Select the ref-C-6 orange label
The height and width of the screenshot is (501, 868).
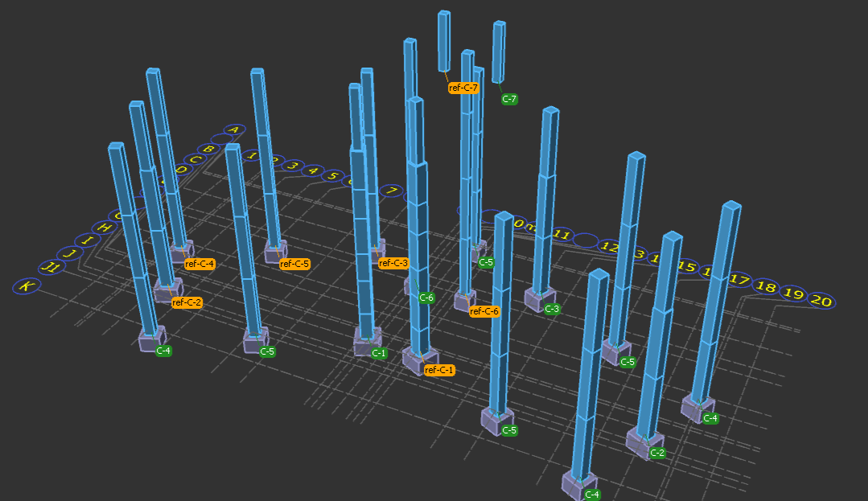pos(484,311)
